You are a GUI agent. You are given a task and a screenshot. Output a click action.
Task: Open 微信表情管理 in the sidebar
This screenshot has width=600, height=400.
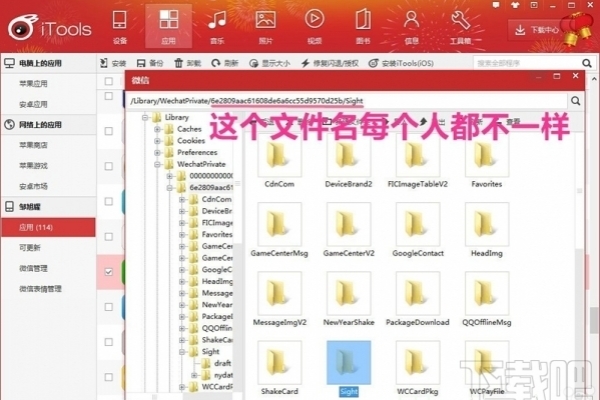pyautogui.click(x=40, y=289)
